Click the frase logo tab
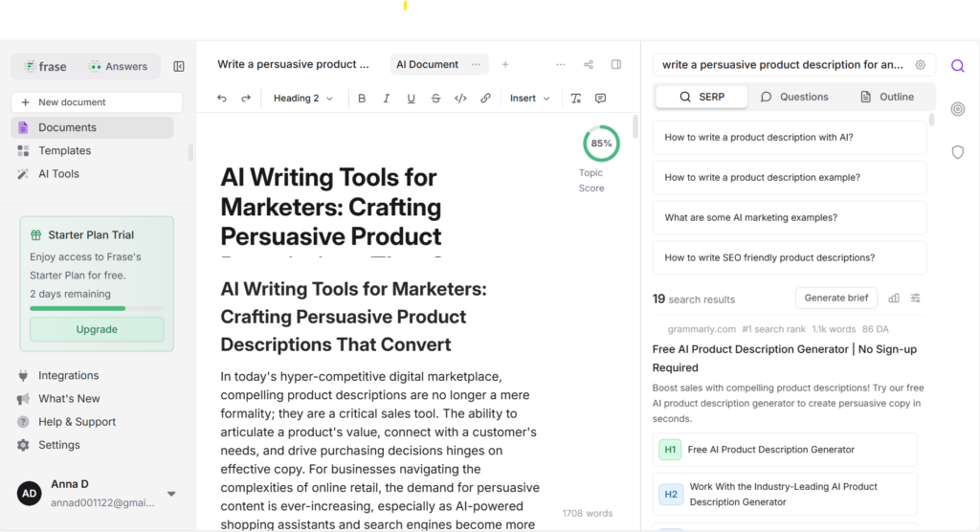The width and height of the screenshot is (980, 532). [x=45, y=66]
